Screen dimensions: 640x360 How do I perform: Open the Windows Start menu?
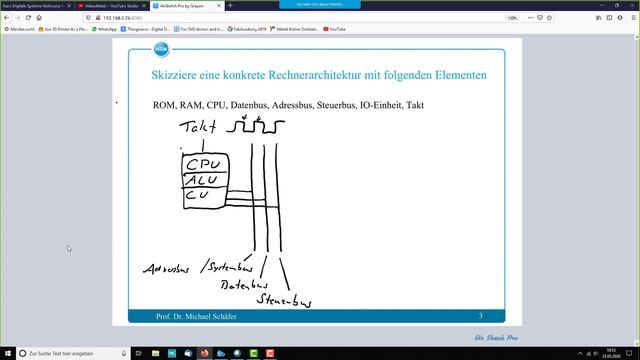[x=8, y=353]
